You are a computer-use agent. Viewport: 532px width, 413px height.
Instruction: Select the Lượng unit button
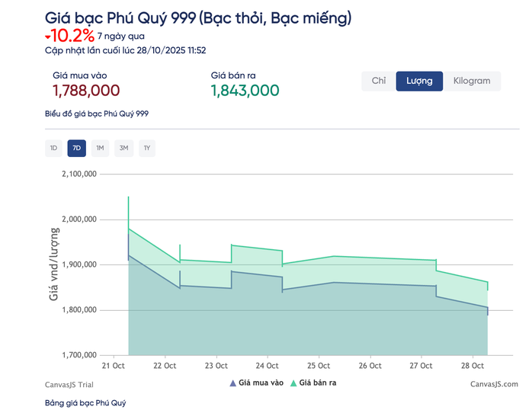click(419, 81)
